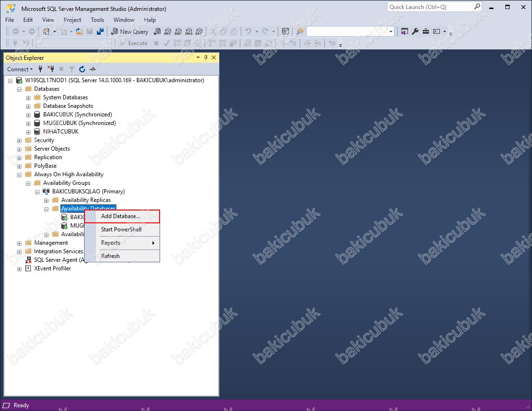The image size is (532, 411).
Task: Open the Help menu
Action: pos(150,19)
